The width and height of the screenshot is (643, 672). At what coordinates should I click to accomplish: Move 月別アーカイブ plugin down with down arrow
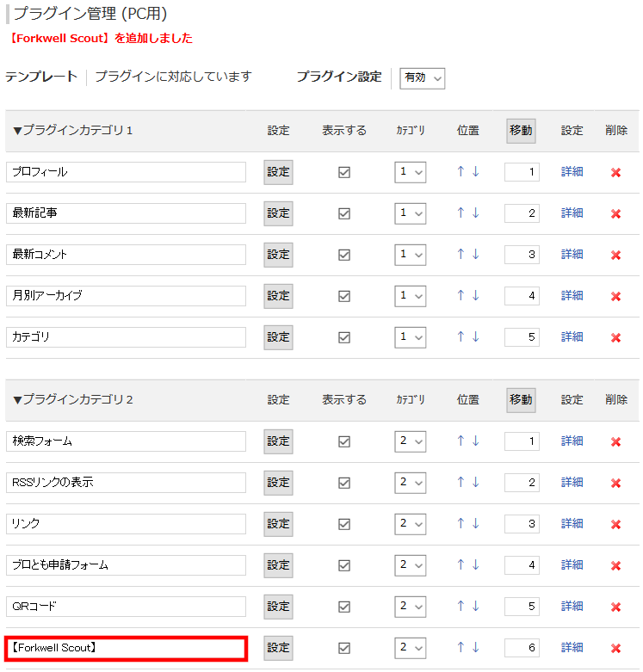[x=475, y=295]
